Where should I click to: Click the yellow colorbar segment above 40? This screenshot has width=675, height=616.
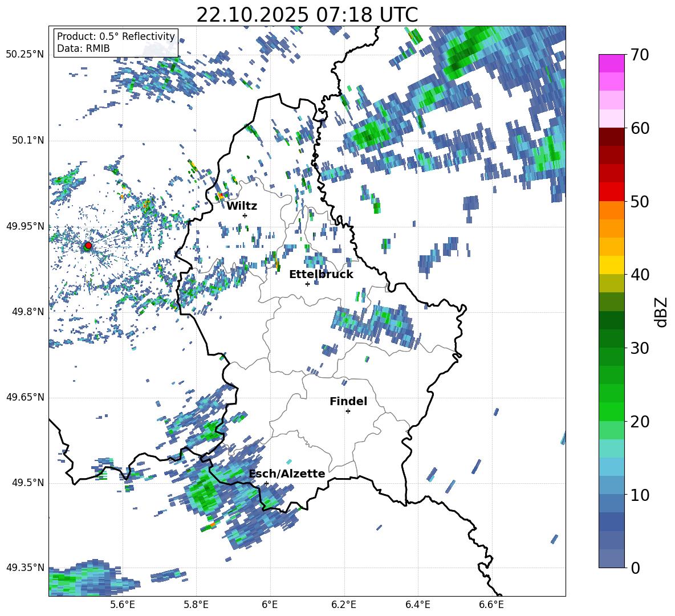(x=611, y=265)
